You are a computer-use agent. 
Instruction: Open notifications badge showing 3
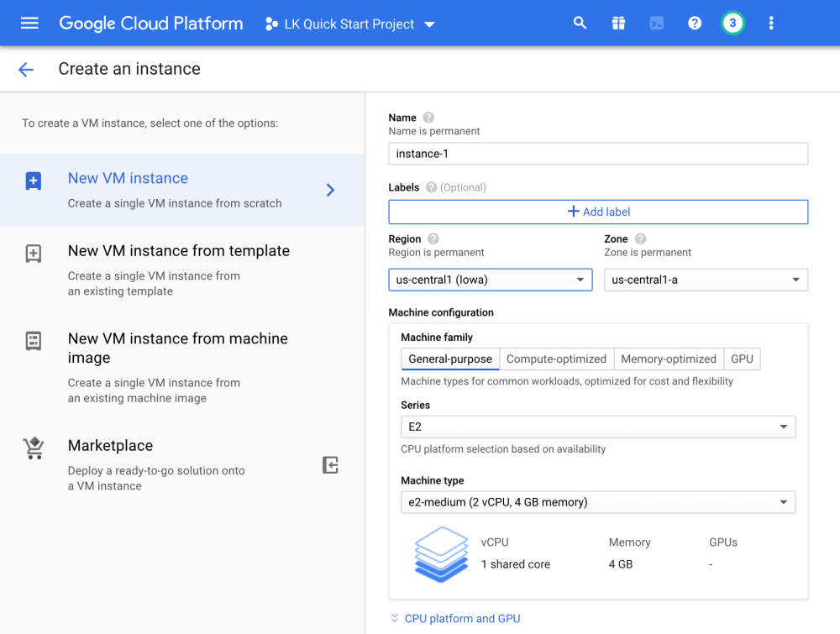(x=732, y=24)
